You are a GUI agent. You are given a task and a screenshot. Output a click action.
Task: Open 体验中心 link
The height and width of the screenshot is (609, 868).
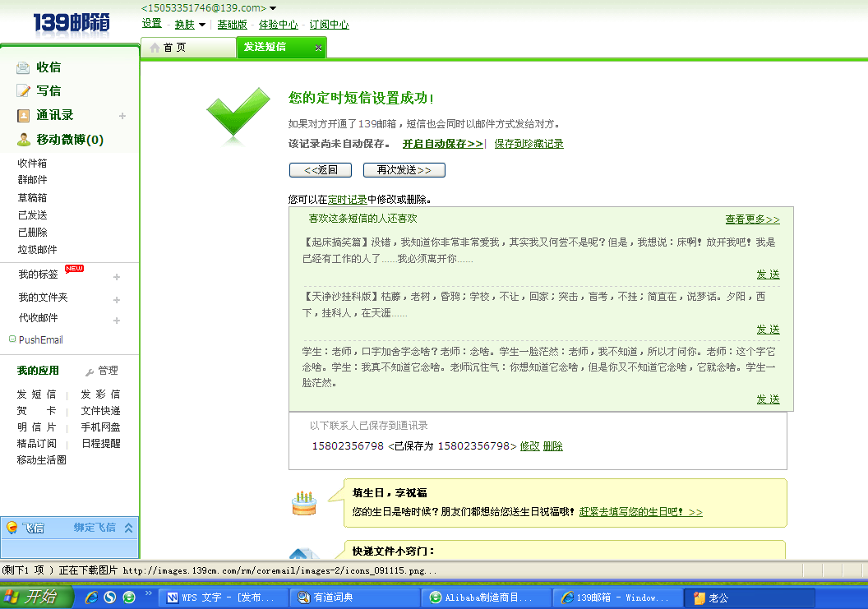(x=279, y=25)
